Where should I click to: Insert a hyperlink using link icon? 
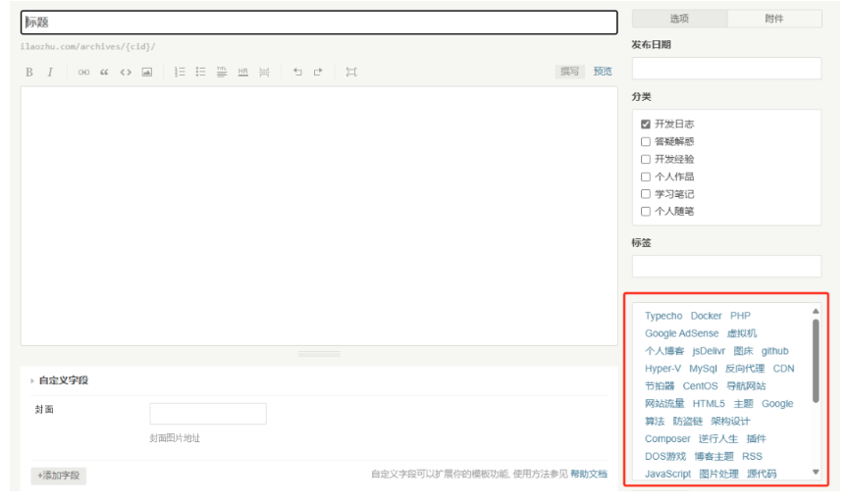tap(83, 73)
